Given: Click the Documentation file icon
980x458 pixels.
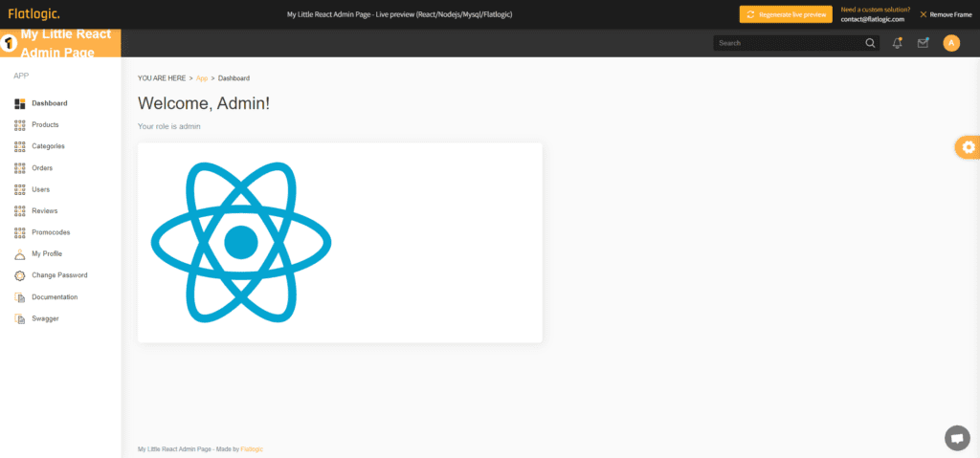Looking at the screenshot, I should point(19,297).
